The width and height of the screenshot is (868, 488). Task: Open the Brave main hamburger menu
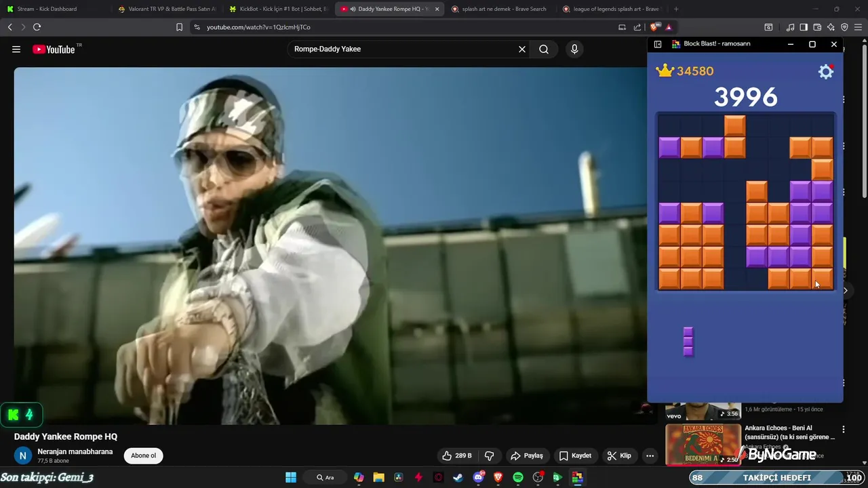[858, 27]
